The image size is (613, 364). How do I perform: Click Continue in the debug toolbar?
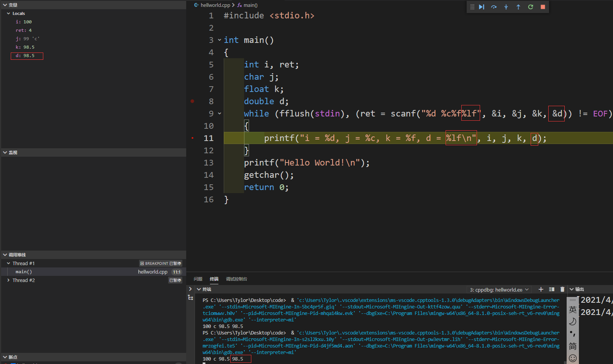[482, 7]
